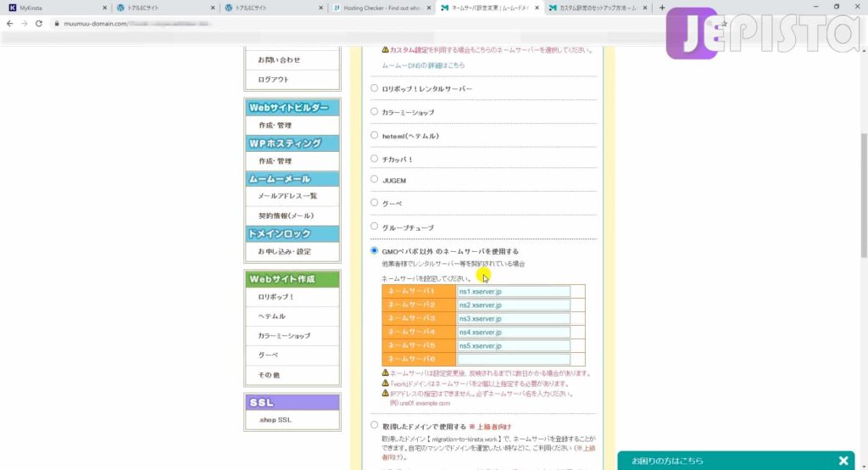Click the ネームサーバ4 field with ns4.xserver.jp
This screenshot has height=470, width=868.
pos(513,332)
